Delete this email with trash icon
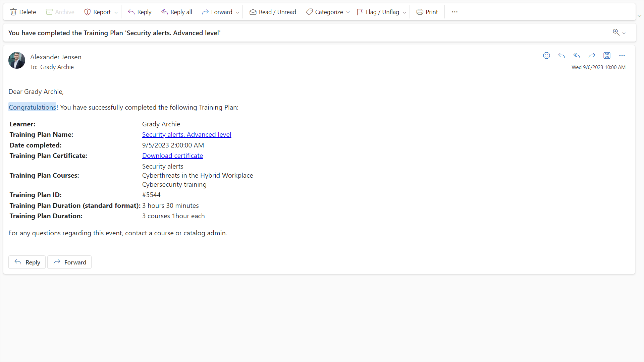Screen dimensions: 644x362 tap(23, 12)
